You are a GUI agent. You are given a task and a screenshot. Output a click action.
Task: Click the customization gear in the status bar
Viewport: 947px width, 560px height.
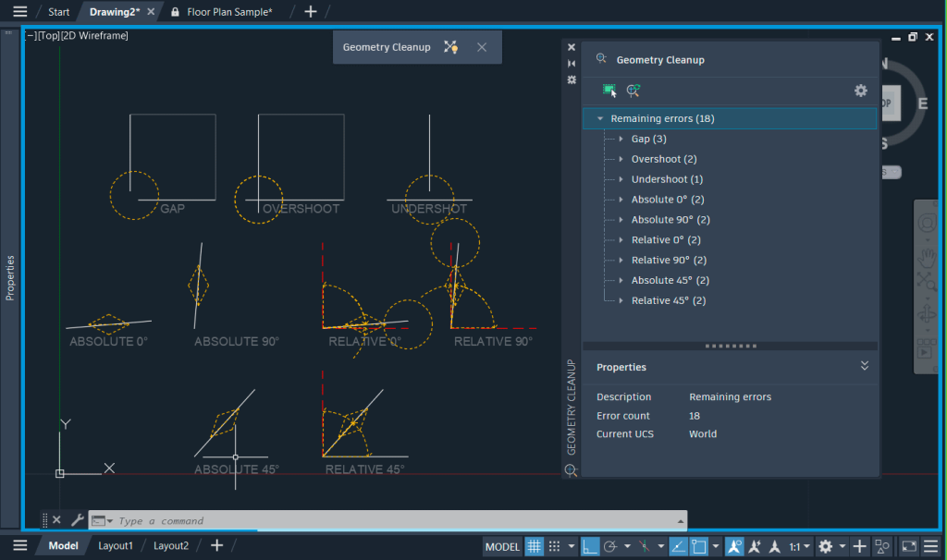click(x=827, y=546)
